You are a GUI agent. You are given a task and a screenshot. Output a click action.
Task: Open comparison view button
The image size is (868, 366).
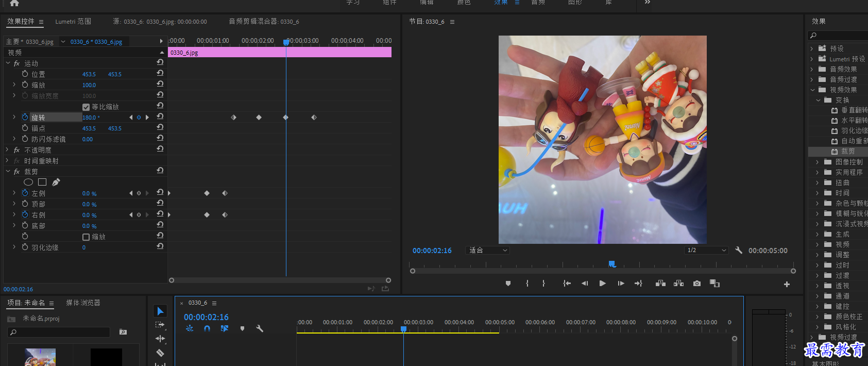pos(714,284)
